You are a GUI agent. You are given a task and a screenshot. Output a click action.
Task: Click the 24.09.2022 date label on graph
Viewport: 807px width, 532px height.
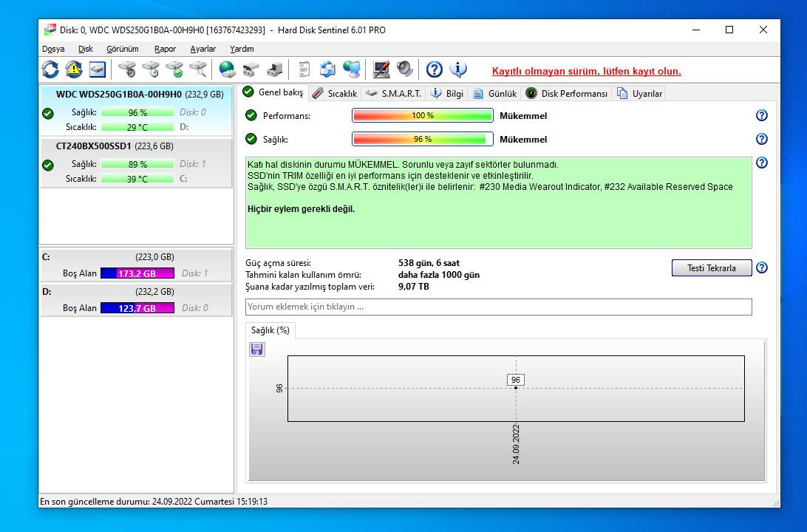516,445
